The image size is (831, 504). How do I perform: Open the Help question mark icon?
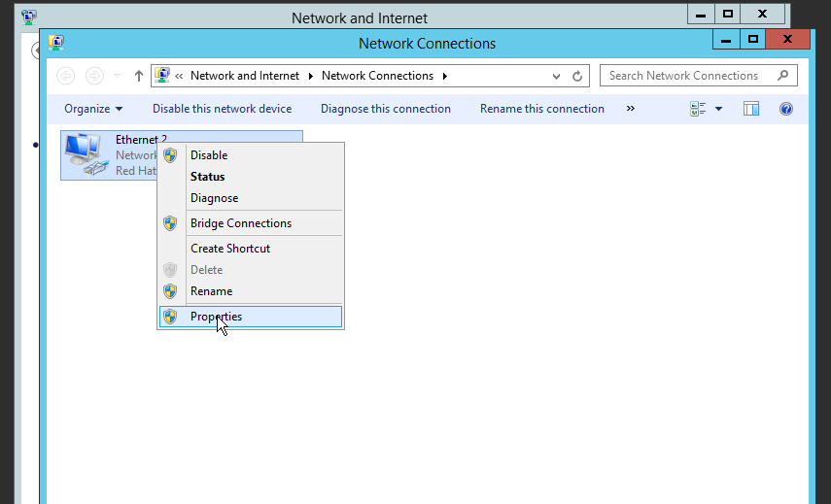pyautogui.click(x=786, y=109)
